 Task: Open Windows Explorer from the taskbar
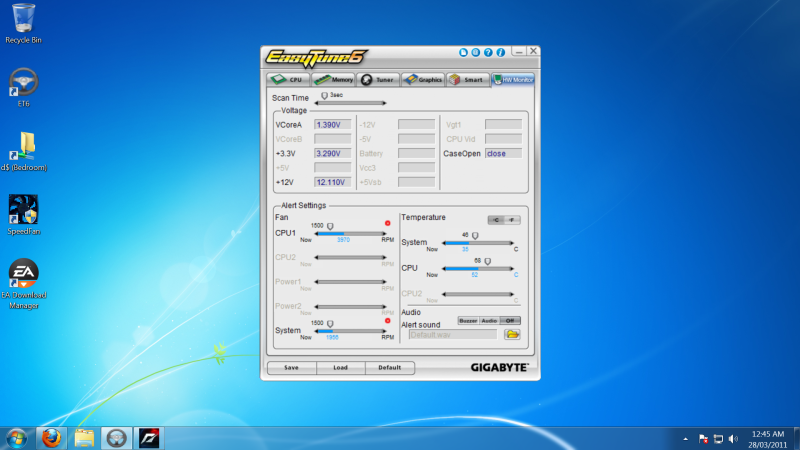(84, 438)
